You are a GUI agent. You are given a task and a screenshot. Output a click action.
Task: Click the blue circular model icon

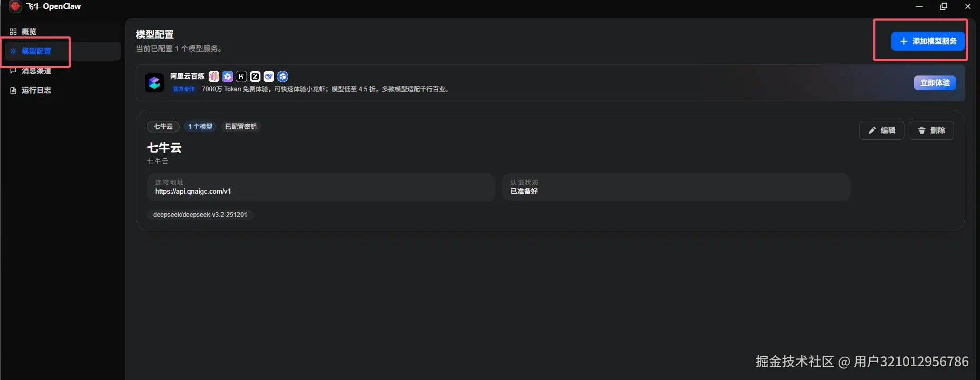(x=283, y=77)
